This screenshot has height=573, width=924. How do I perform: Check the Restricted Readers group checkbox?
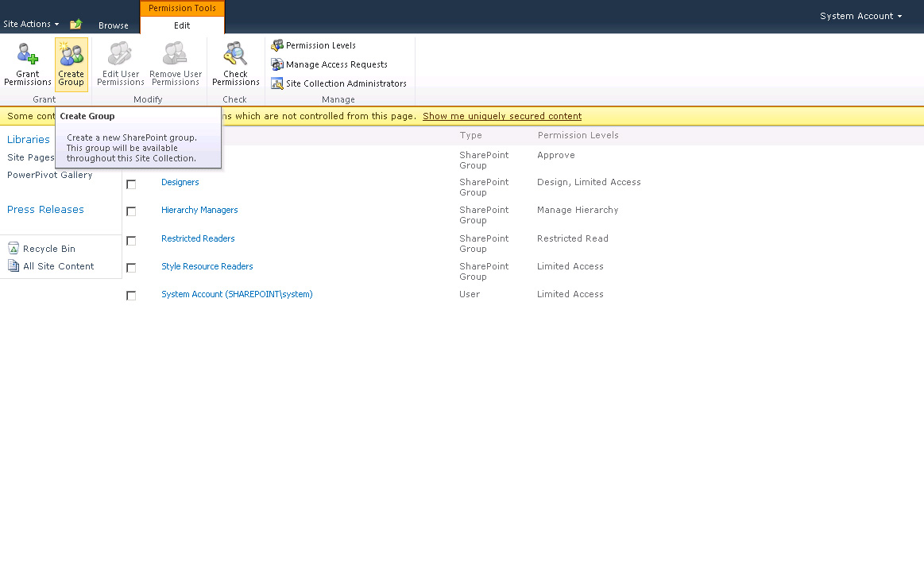131,241
